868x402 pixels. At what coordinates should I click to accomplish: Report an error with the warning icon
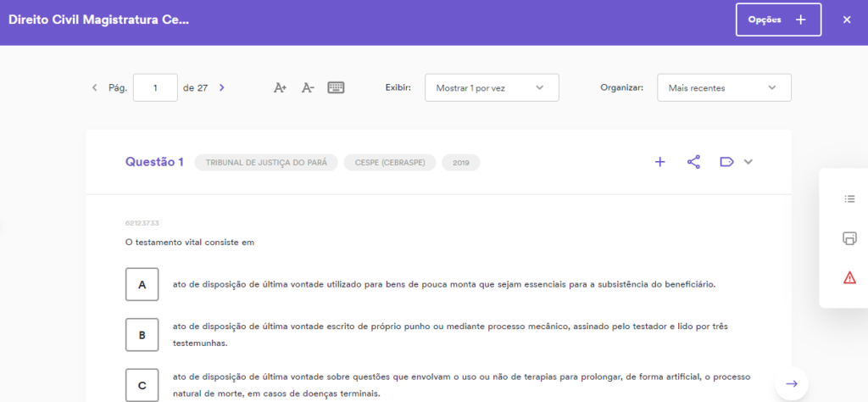click(x=849, y=278)
